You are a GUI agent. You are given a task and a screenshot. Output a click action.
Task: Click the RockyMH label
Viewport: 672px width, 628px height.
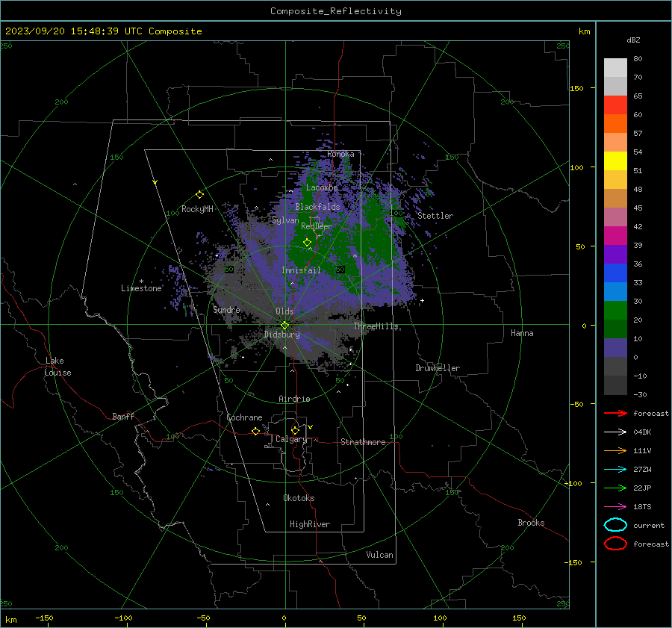[197, 209]
